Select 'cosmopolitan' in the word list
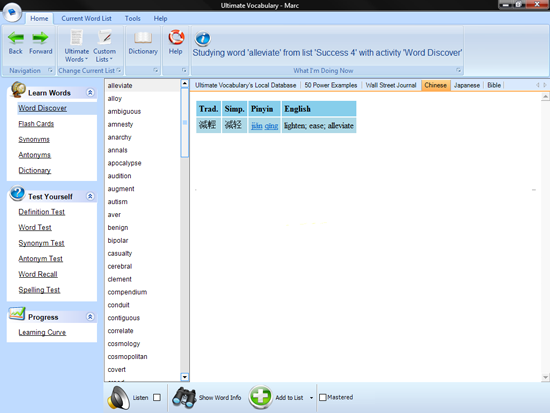This screenshot has height=413, width=550. [x=127, y=357]
